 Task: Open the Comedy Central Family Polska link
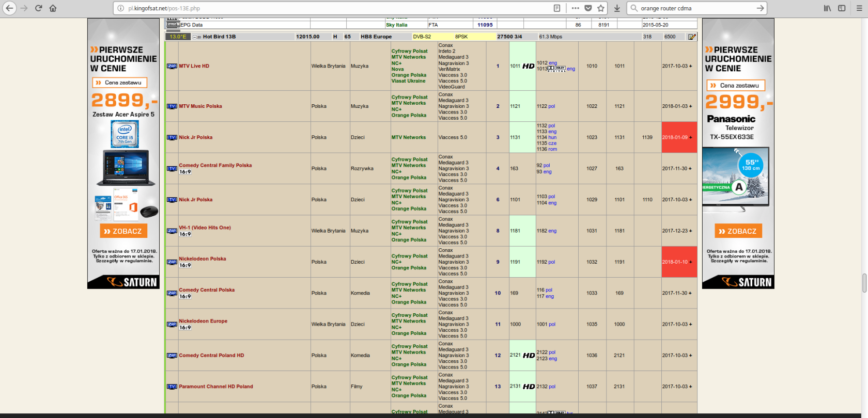point(215,166)
